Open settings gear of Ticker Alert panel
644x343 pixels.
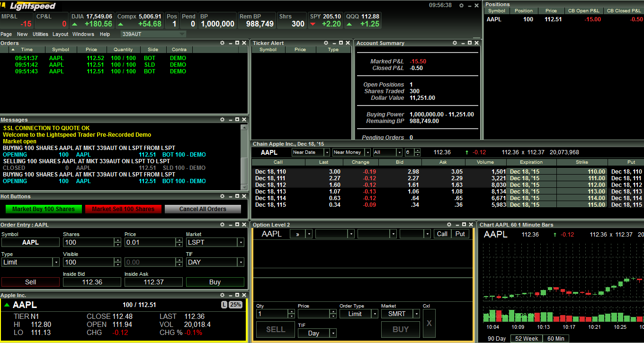tap(327, 43)
